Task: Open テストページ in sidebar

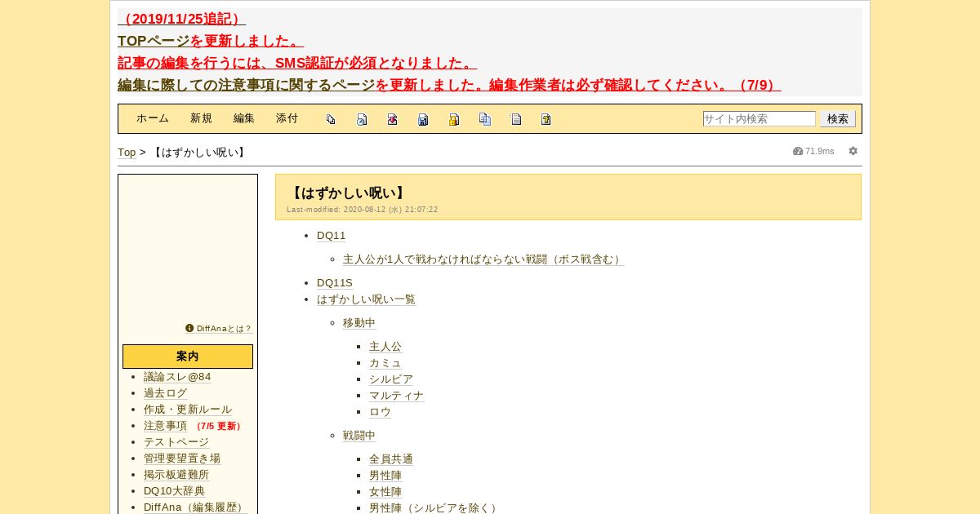Action: coord(176,442)
